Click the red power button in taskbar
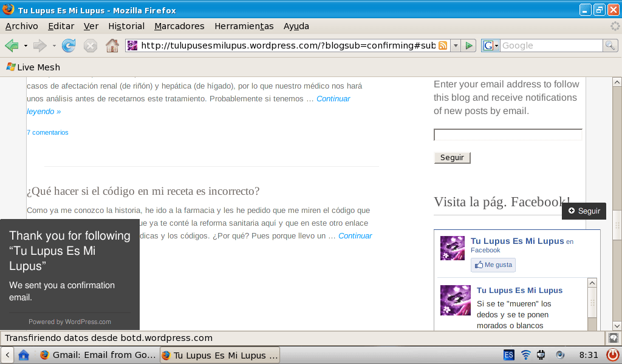This screenshot has height=364, width=622. click(x=613, y=354)
